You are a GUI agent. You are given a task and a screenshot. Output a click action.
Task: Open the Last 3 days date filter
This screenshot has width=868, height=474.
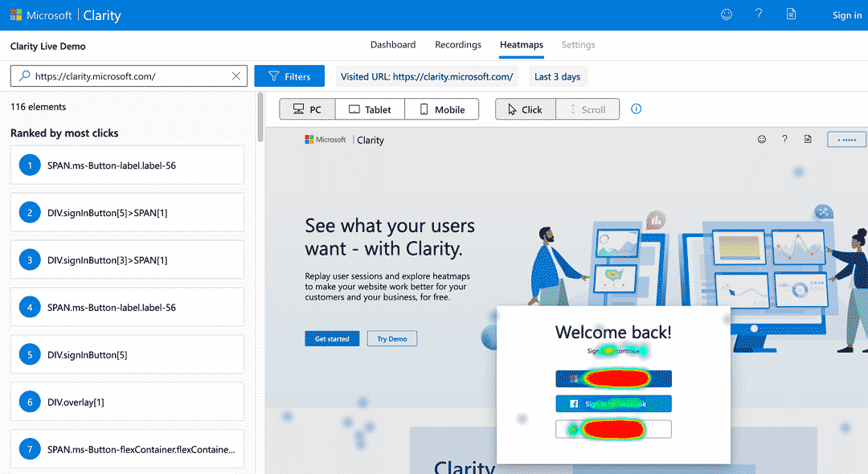pos(557,76)
